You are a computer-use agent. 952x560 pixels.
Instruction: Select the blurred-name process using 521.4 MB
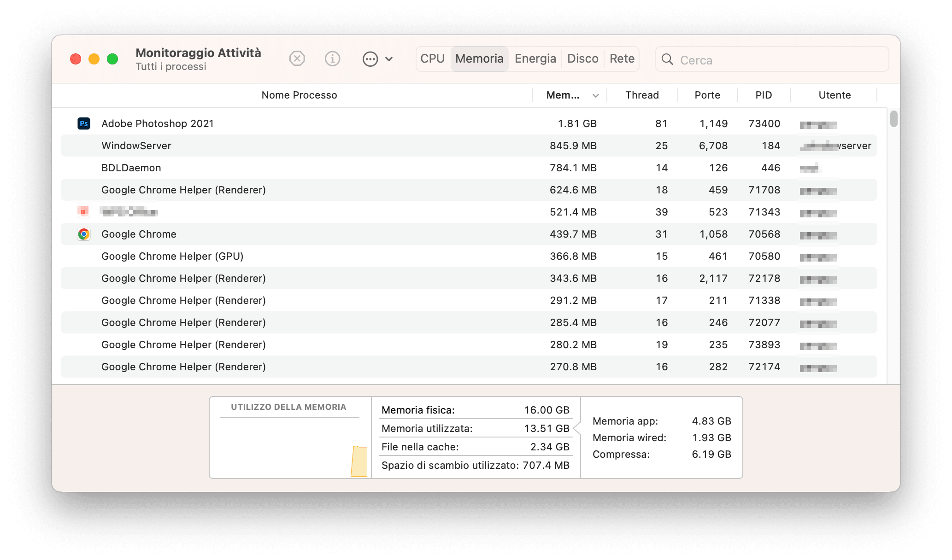coord(469,212)
